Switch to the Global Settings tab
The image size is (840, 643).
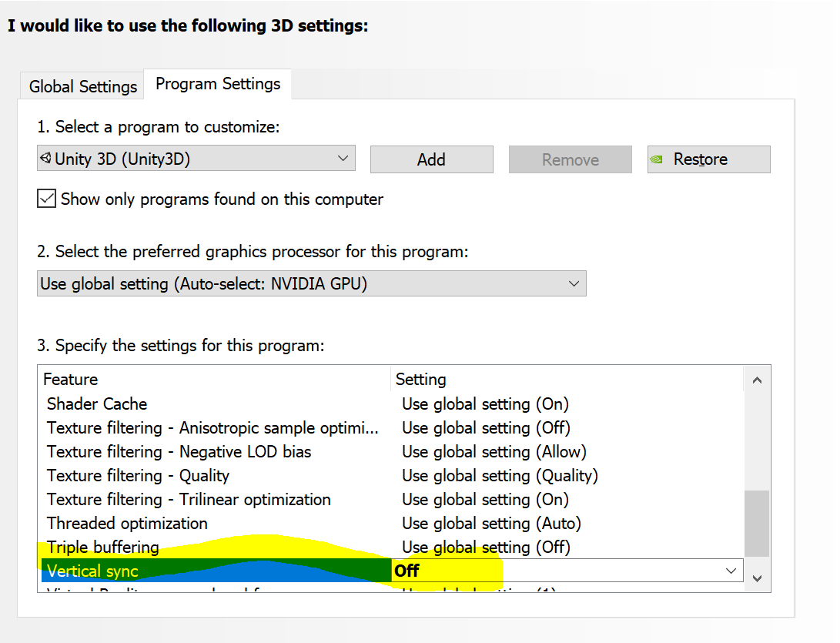(82, 86)
